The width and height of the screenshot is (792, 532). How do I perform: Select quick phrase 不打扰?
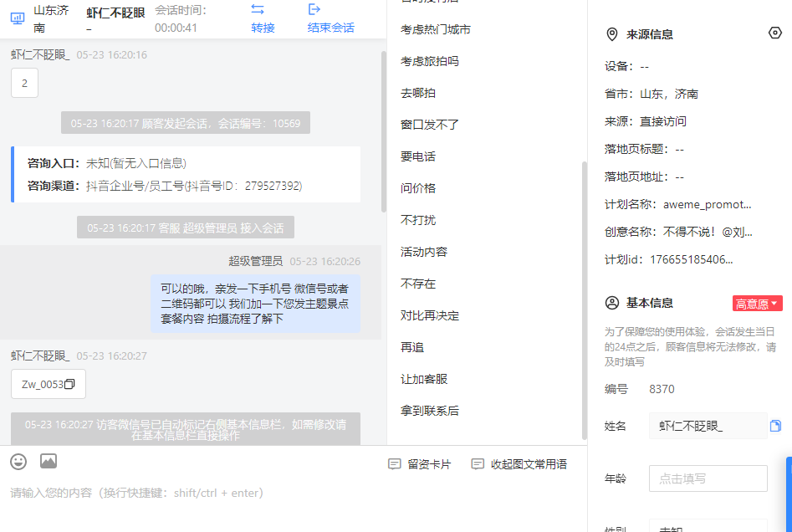[418, 220]
